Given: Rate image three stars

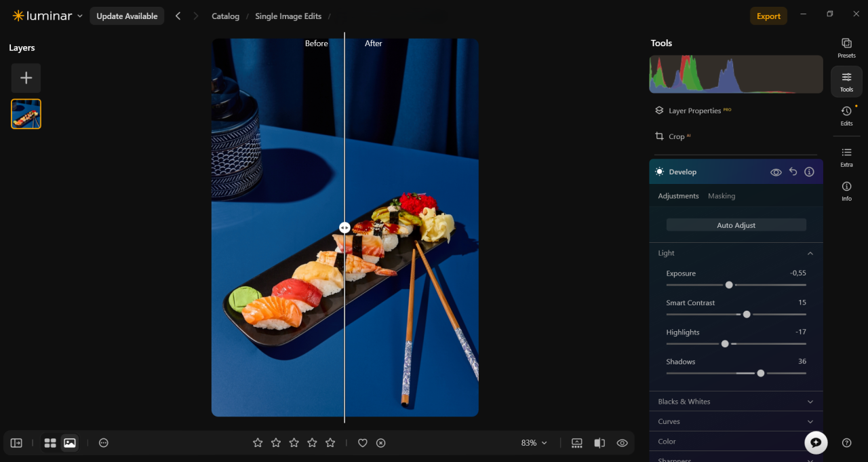Looking at the screenshot, I should tap(294, 443).
